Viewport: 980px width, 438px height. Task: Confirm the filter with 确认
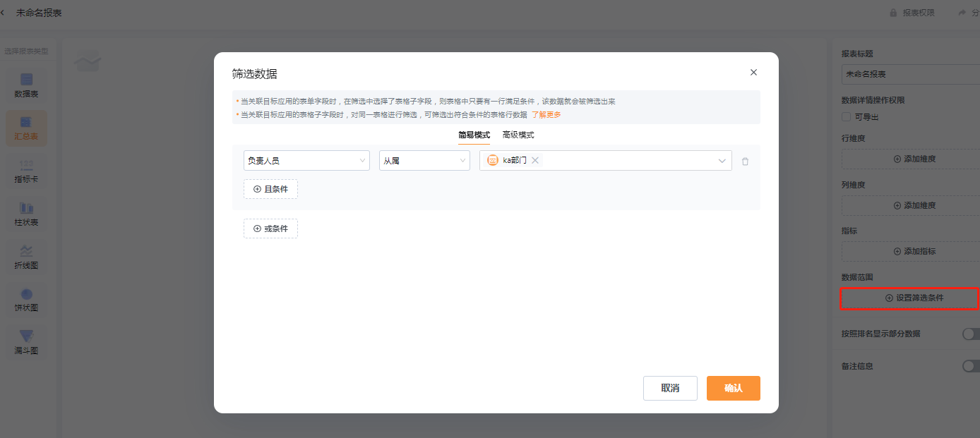pyautogui.click(x=734, y=388)
